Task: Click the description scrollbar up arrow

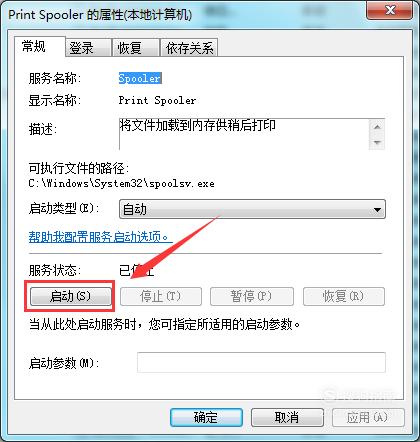Action: click(377, 127)
